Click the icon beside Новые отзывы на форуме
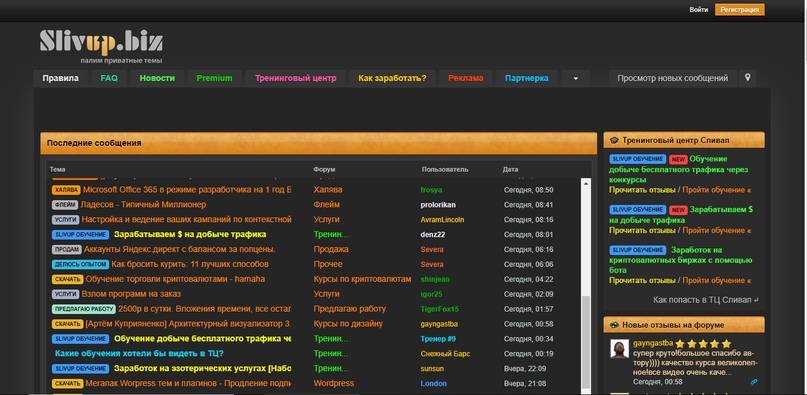Viewport: 807px width, 395px height. point(614,325)
